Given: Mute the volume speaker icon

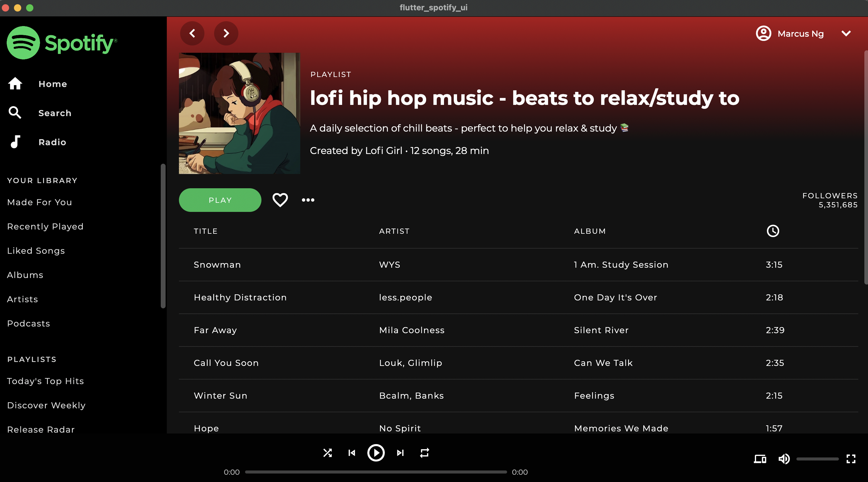Looking at the screenshot, I should [x=784, y=459].
